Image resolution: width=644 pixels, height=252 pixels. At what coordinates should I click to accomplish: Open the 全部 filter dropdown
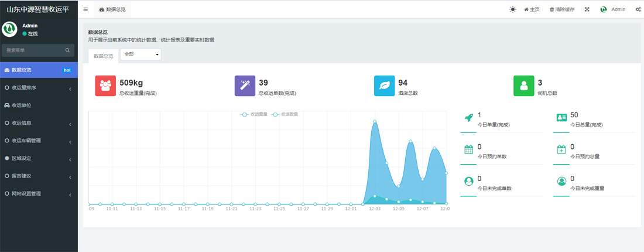(x=141, y=55)
